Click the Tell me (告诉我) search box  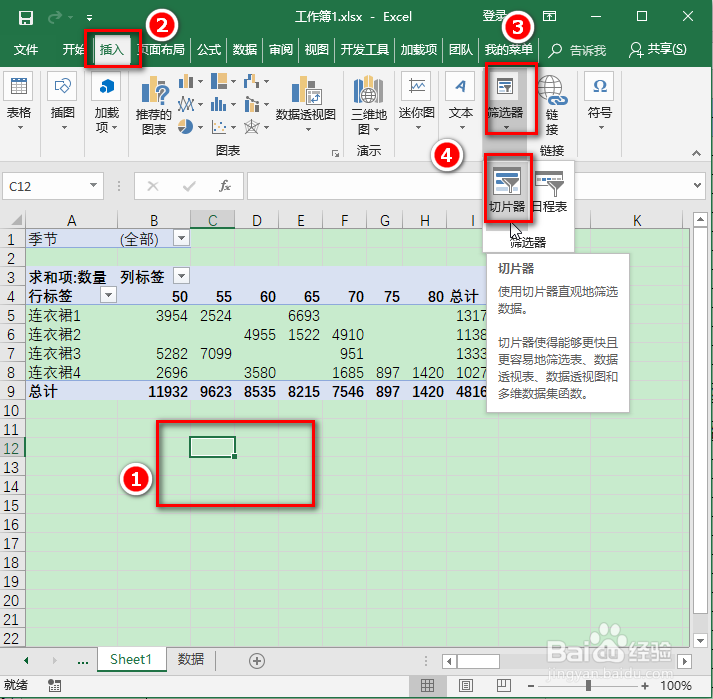577,50
